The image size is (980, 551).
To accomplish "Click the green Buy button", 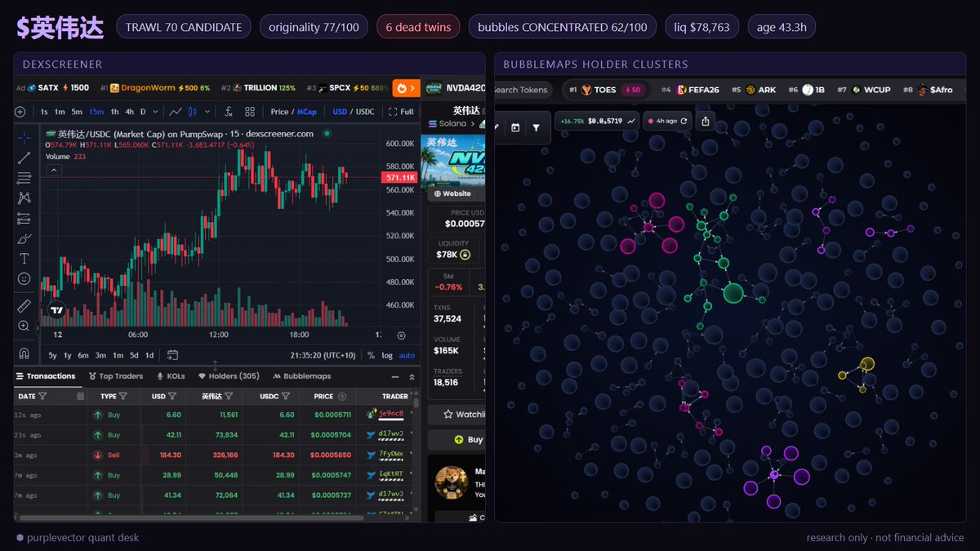I will coord(457,439).
